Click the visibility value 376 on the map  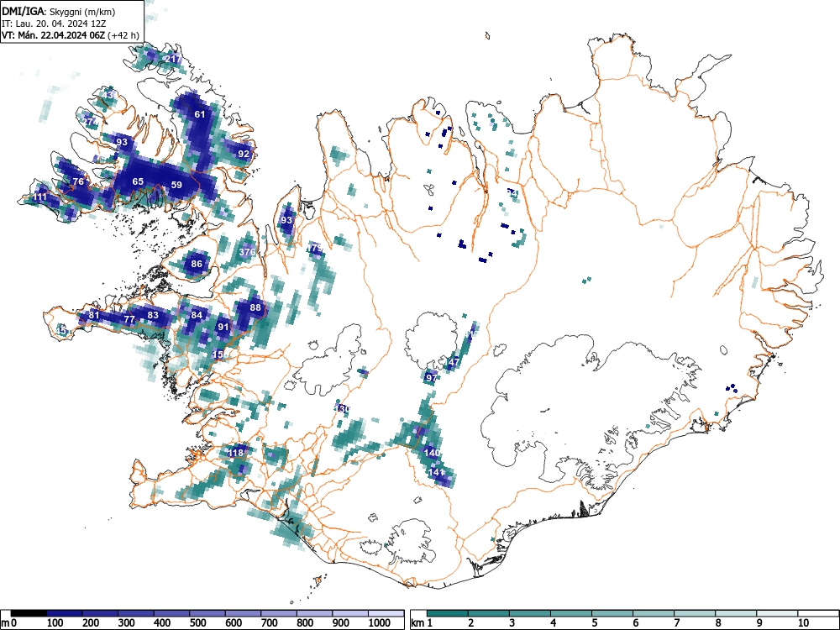coord(247,252)
